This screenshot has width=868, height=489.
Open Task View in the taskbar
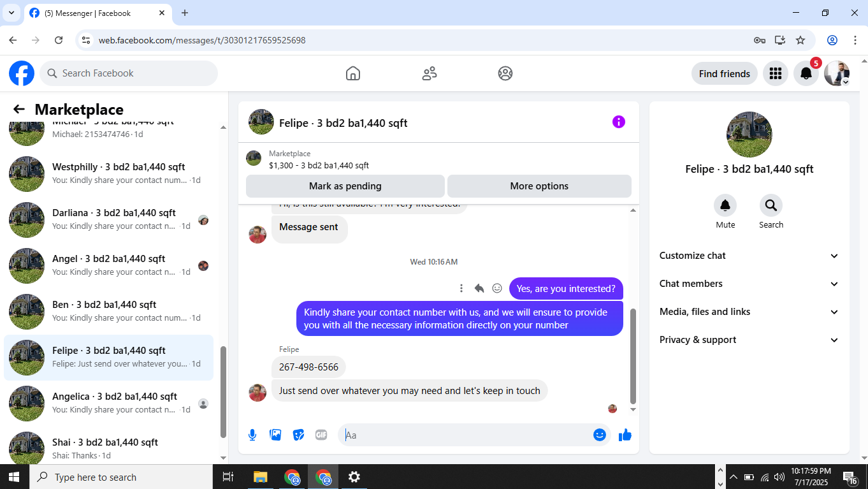pyautogui.click(x=228, y=477)
